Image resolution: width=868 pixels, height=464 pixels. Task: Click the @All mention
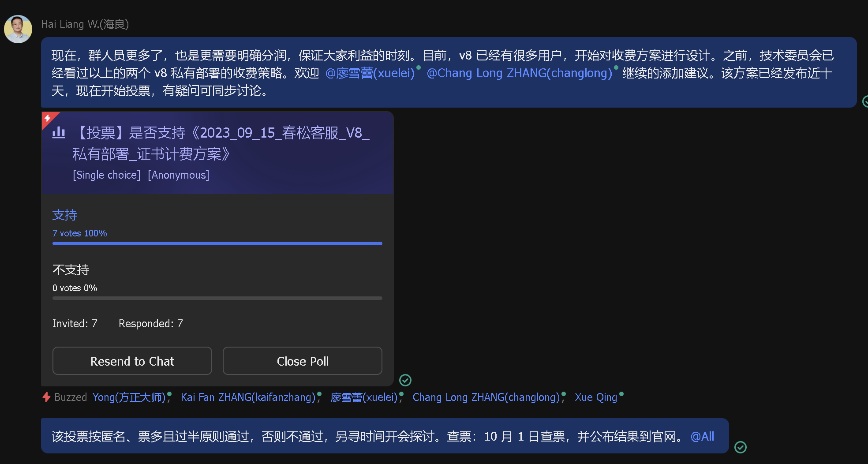702,436
